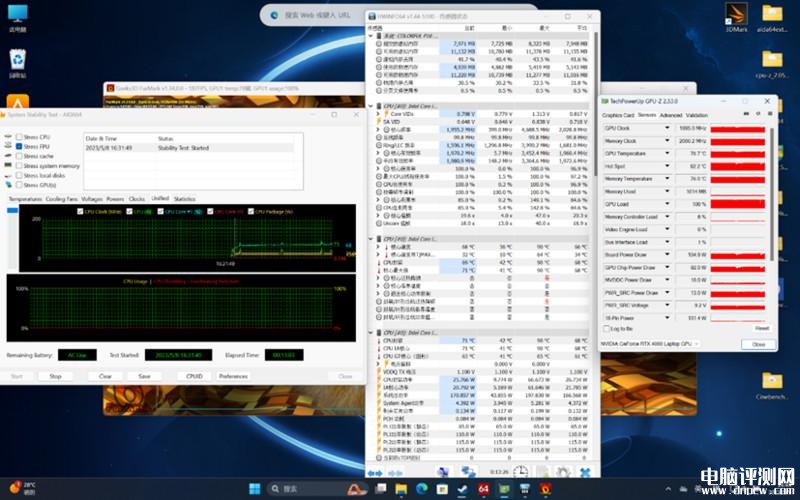Open GPU Load sensor dropdown

click(667, 204)
